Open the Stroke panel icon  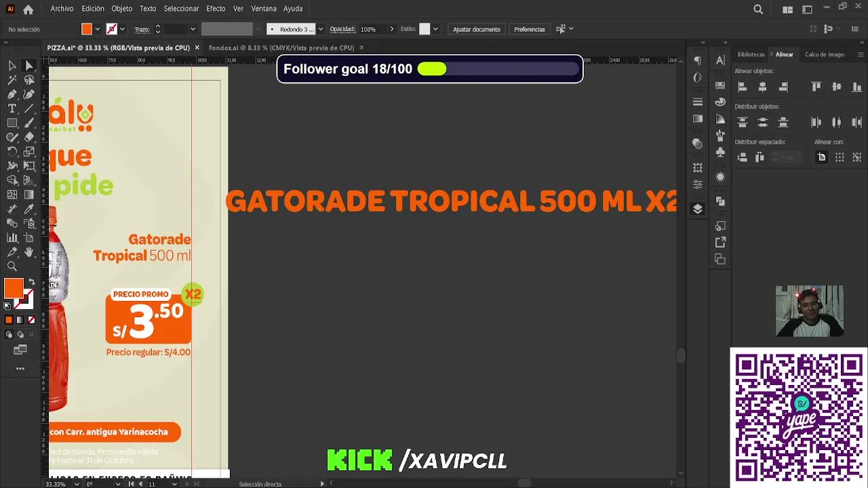[x=698, y=102]
